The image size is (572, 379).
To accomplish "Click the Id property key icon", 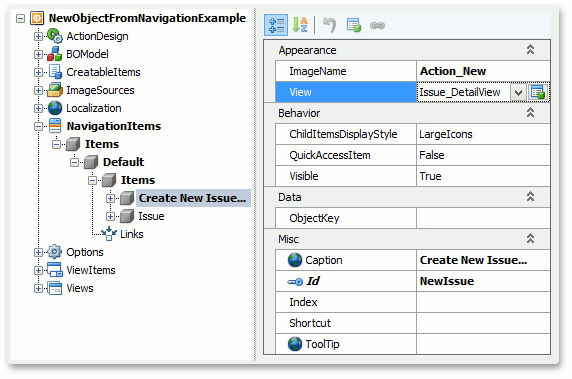I will point(295,282).
